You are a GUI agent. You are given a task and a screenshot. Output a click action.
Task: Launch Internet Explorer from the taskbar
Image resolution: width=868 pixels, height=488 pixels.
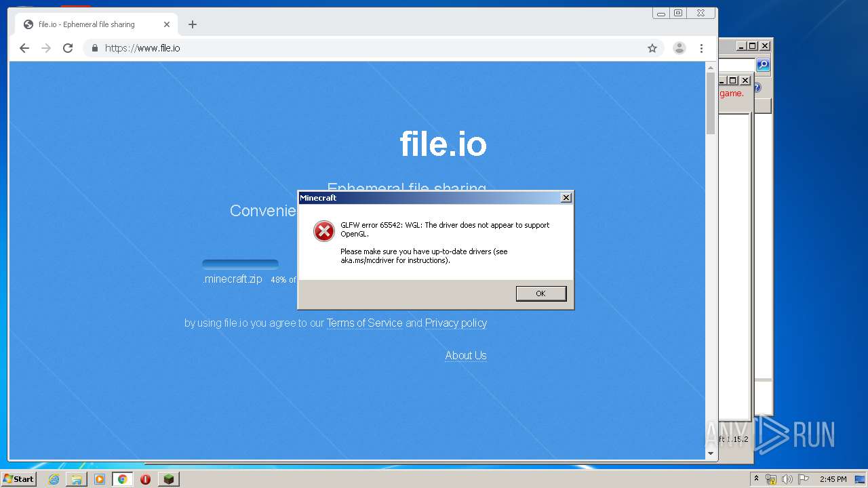click(x=54, y=479)
